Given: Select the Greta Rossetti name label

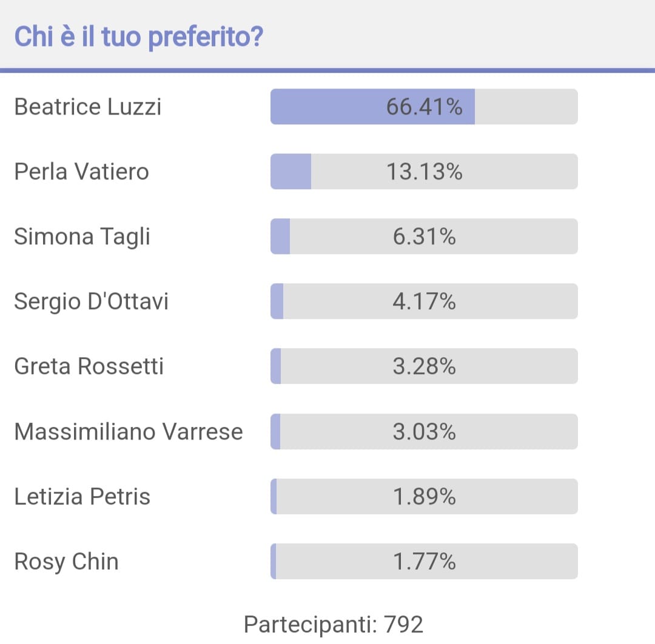Looking at the screenshot, I should (89, 366).
